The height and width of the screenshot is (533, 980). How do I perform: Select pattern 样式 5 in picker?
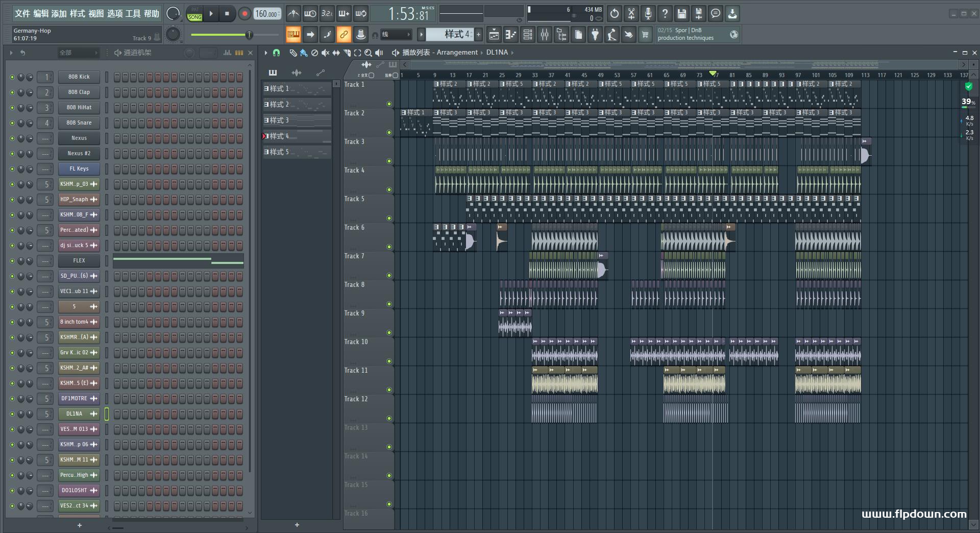297,152
